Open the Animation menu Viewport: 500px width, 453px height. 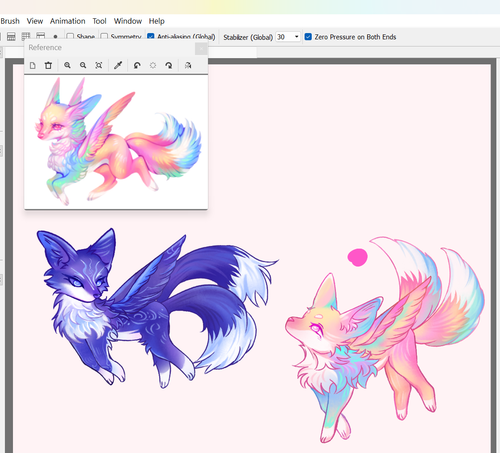68,21
